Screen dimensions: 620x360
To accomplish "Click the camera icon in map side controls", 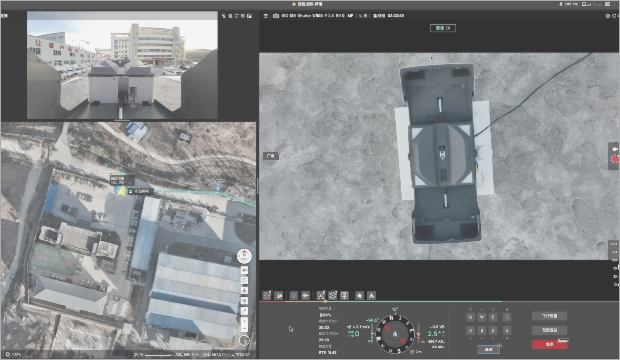I will pyautogui.click(x=244, y=270).
